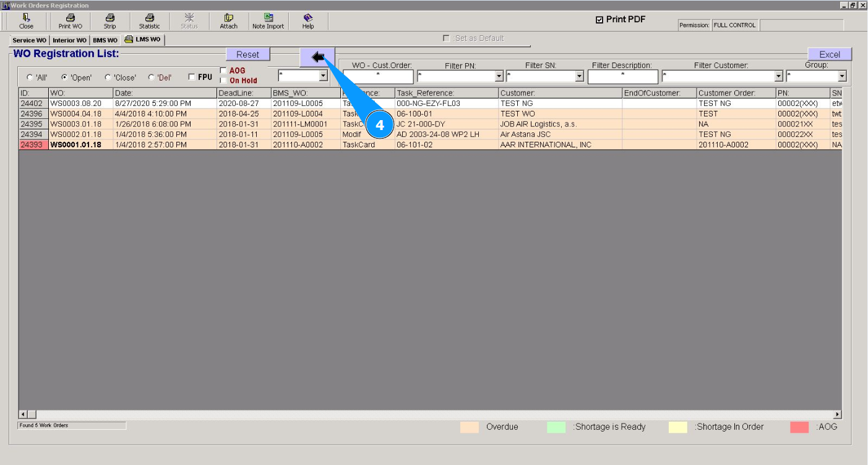Click the Excel export button
868x465 pixels.
click(x=830, y=54)
